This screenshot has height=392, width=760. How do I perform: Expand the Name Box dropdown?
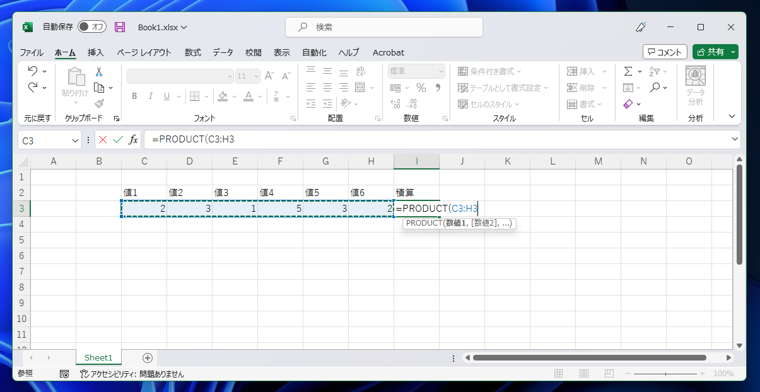tap(75, 141)
